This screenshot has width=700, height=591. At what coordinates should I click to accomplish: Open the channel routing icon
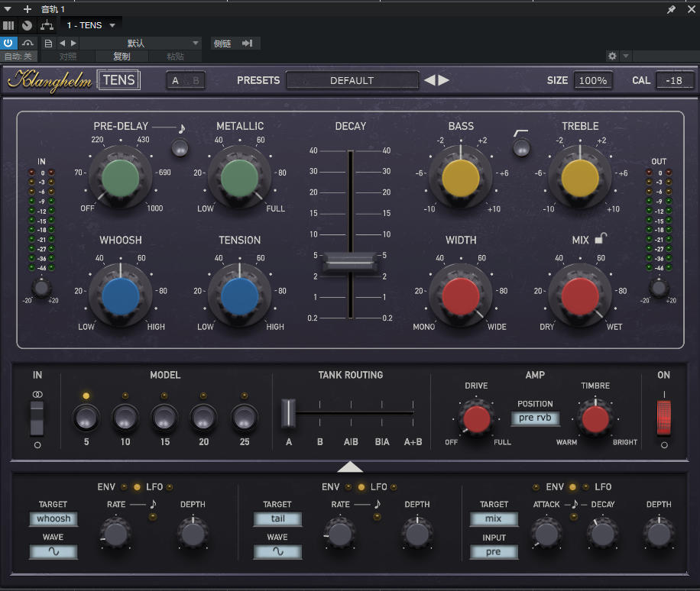[x=47, y=25]
